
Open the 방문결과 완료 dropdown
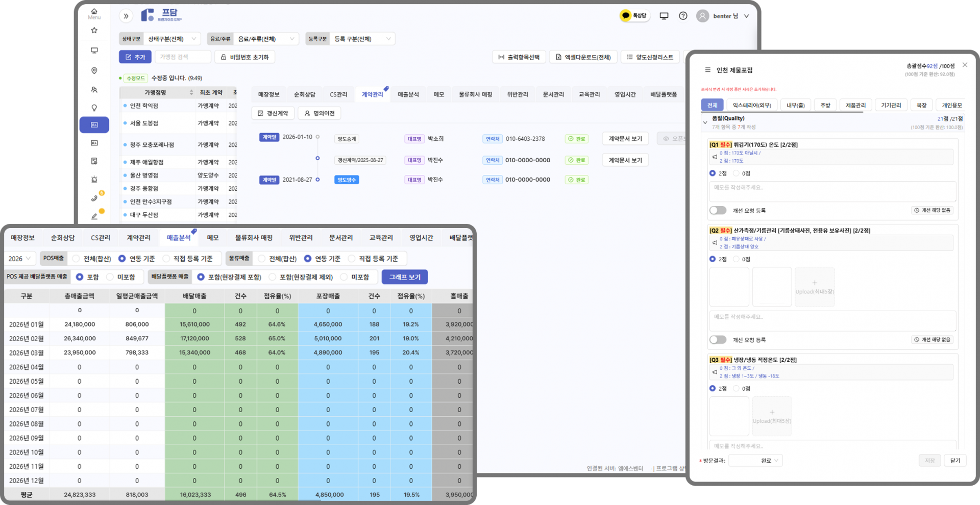pyautogui.click(x=755, y=461)
